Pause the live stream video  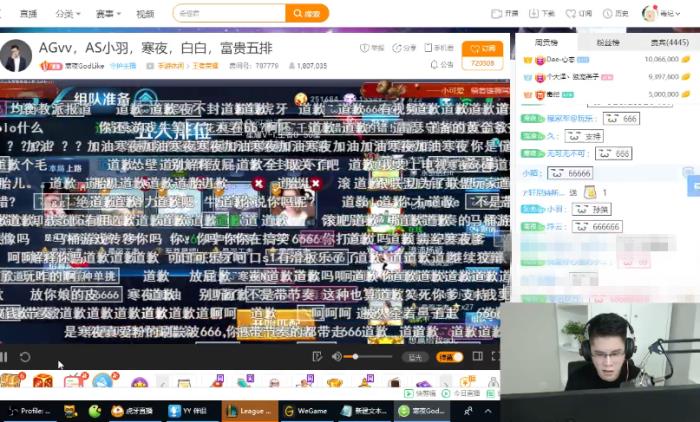pyautogui.click(x=5, y=356)
